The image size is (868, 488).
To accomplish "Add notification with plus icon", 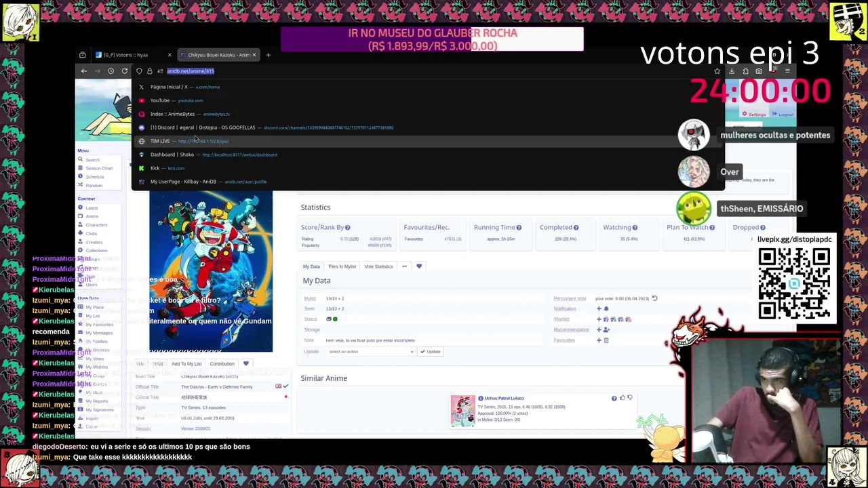I will click(x=599, y=309).
